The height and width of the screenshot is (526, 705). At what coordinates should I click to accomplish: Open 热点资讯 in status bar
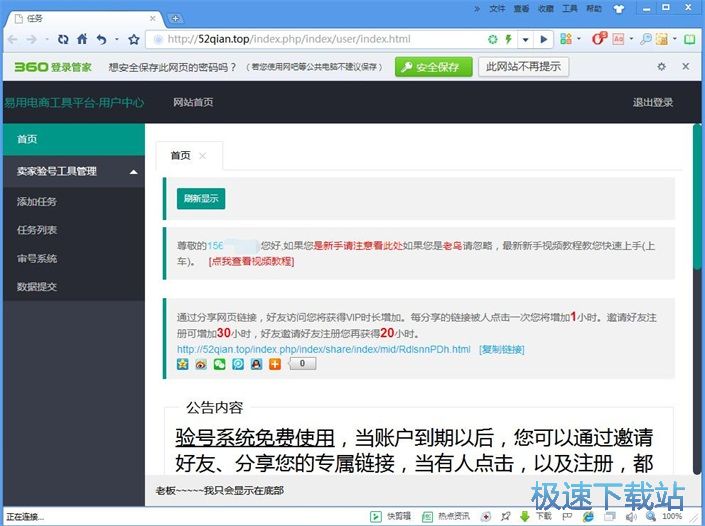click(446, 517)
